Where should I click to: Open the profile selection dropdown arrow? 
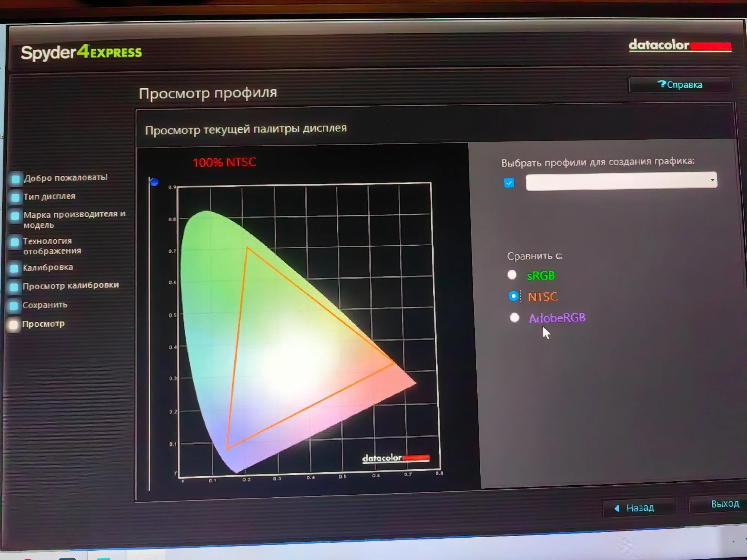point(712,180)
